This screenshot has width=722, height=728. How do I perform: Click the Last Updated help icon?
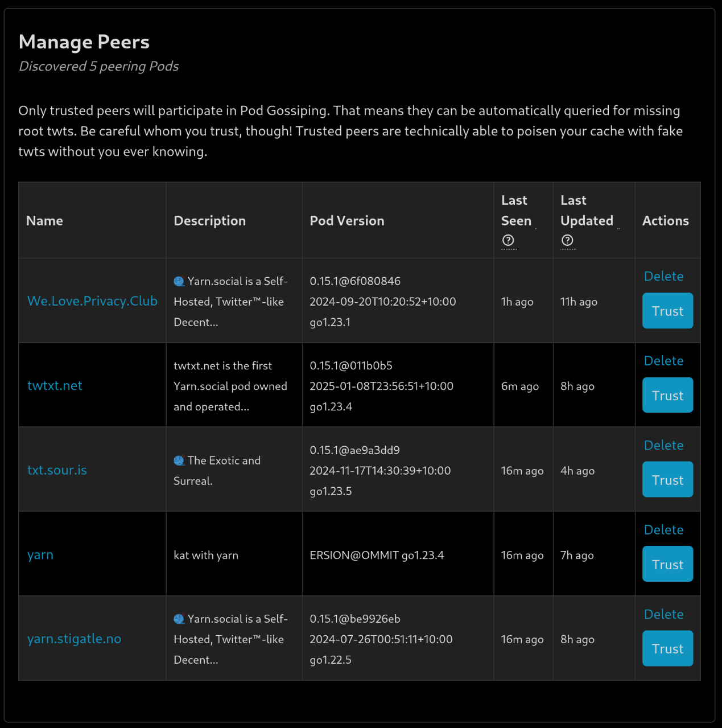pos(567,240)
